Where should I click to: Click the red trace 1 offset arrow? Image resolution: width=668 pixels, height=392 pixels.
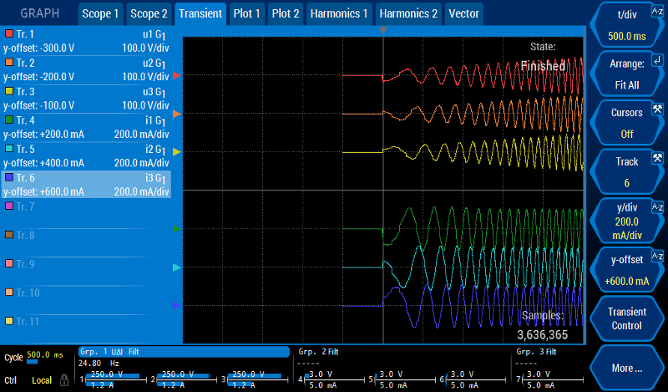coord(177,75)
